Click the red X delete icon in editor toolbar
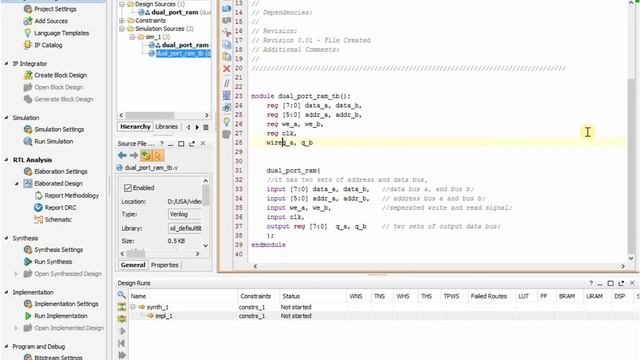Screen dimensions: 640x360 [227, 69]
